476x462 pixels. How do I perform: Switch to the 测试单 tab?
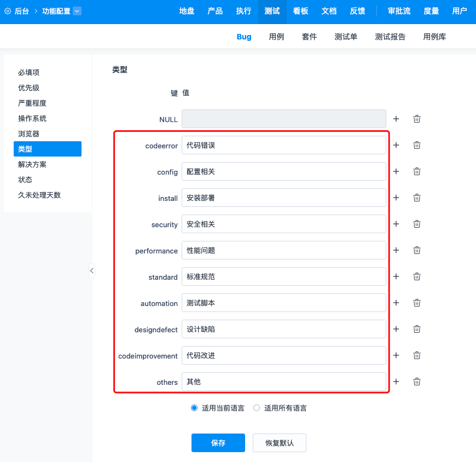pos(346,37)
